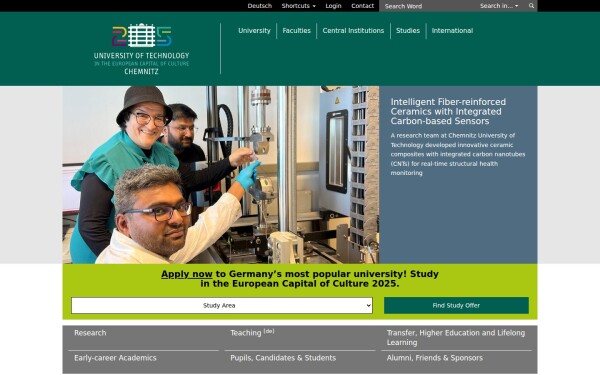Expand the 'Search in...' dropdown
Screen dimensions: 600x375
pyautogui.click(x=499, y=6)
